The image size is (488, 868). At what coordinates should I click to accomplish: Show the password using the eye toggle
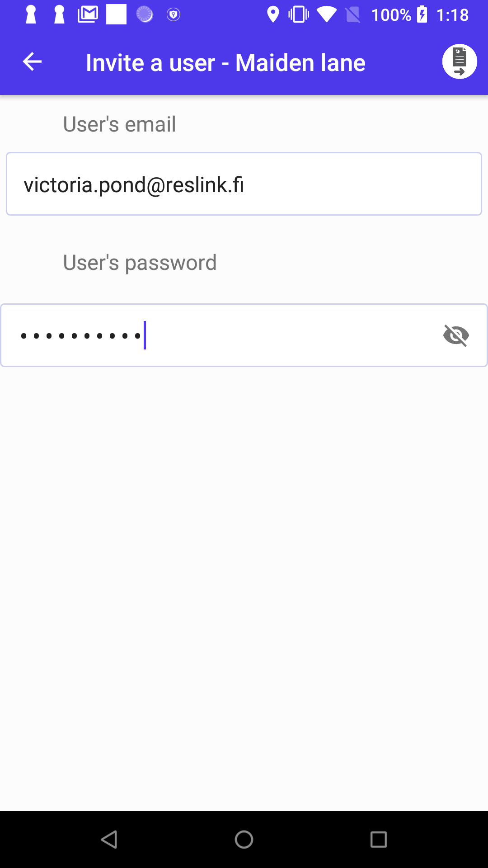pyautogui.click(x=456, y=335)
